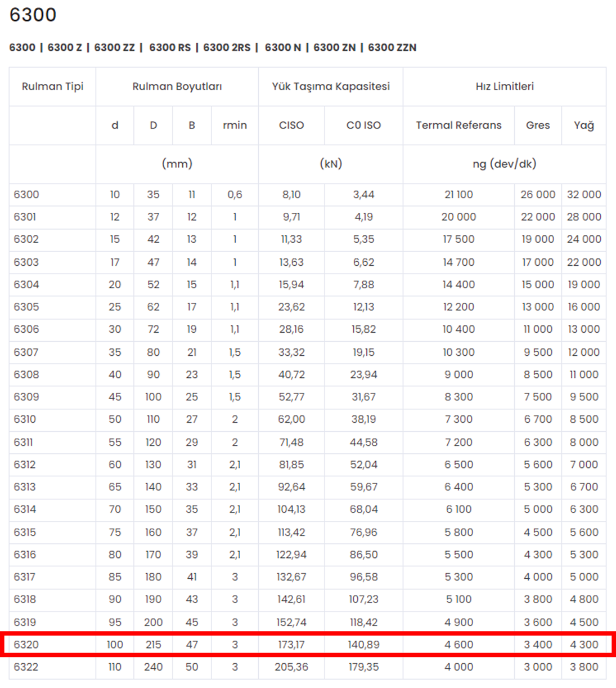The height and width of the screenshot is (688, 616).
Task: Select the 6300 ZZN variant label
Action: tap(392, 48)
